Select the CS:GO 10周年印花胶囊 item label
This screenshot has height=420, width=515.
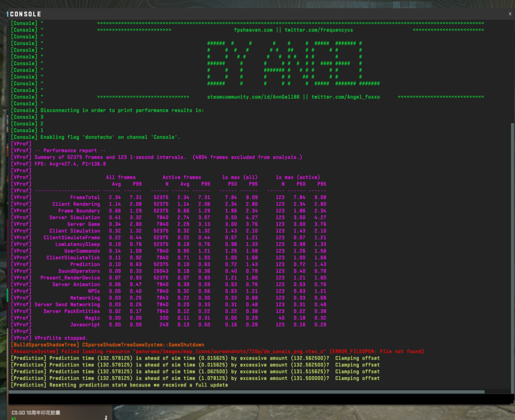(x=36, y=413)
